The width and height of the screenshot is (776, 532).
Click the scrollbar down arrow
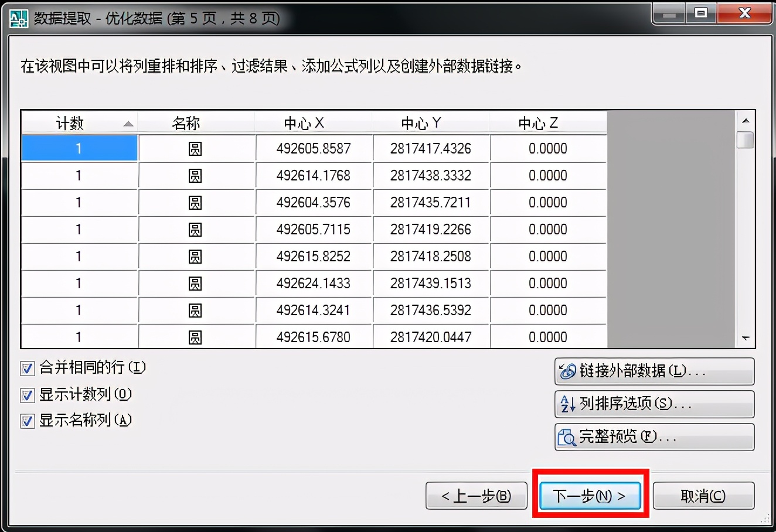[x=746, y=338]
